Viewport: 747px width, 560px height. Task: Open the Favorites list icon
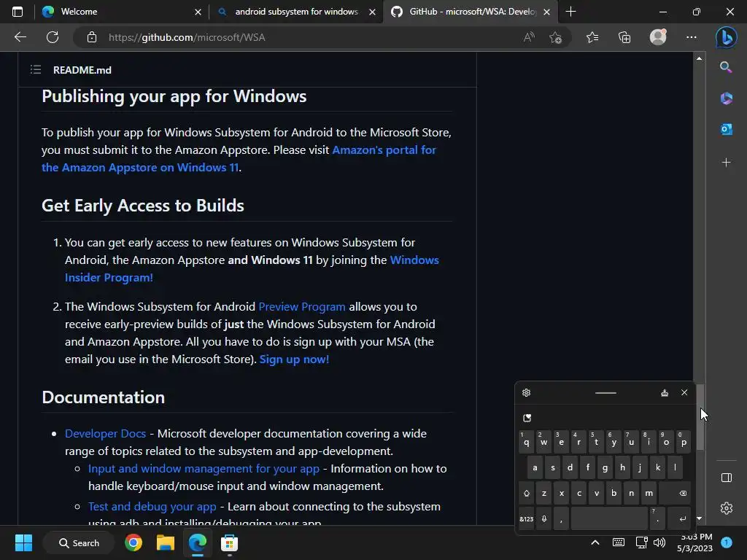[x=592, y=37]
